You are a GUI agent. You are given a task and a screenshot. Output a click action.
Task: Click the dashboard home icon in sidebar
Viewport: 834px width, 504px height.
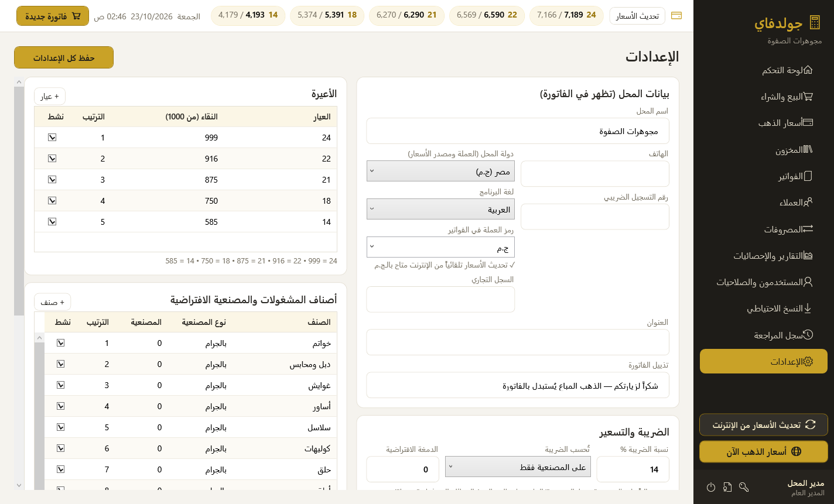808,70
